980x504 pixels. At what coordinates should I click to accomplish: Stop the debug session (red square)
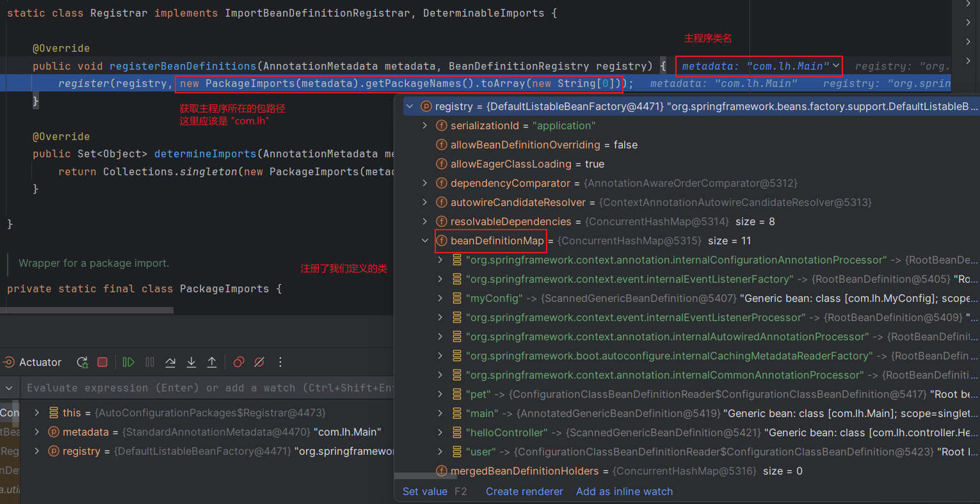click(102, 362)
